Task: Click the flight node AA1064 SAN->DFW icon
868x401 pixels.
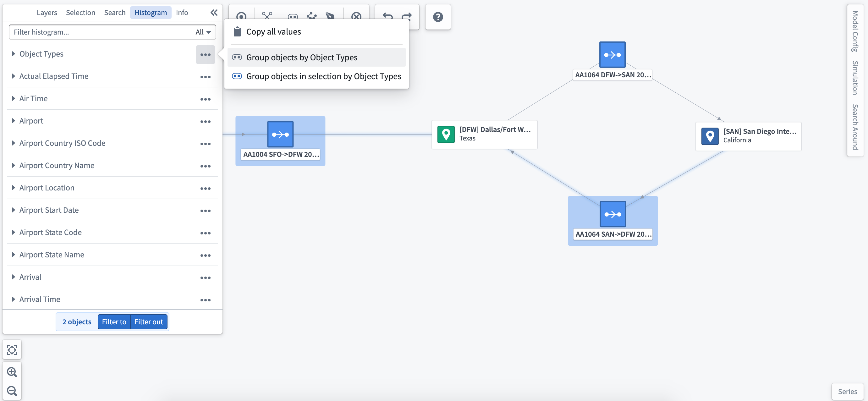Action: [x=612, y=214]
